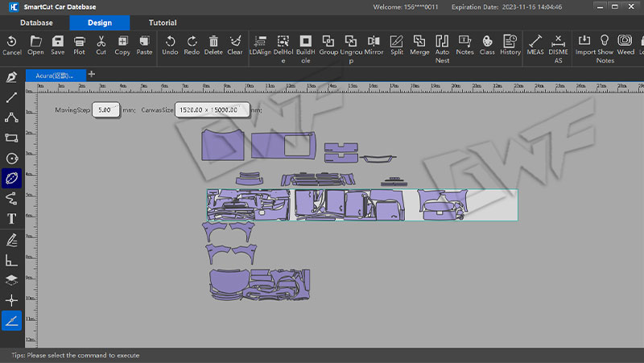Switch to the Database tab
The height and width of the screenshot is (363, 644).
pos(38,23)
